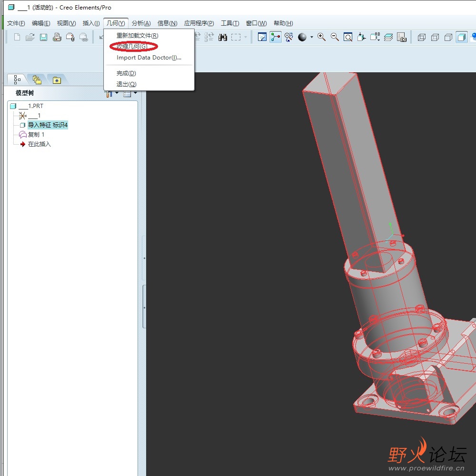The image size is (476, 476).
Task: Click the Zoom Out magnifier icon
Action: click(335, 37)
